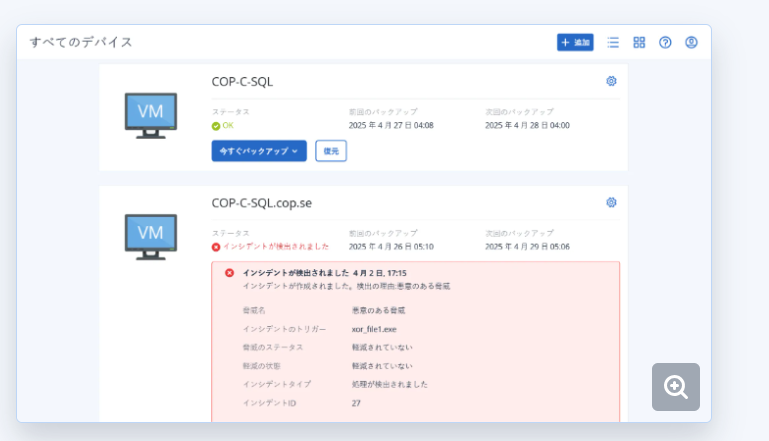
Task: Click the red incident-detected status link
Action: 274,246
